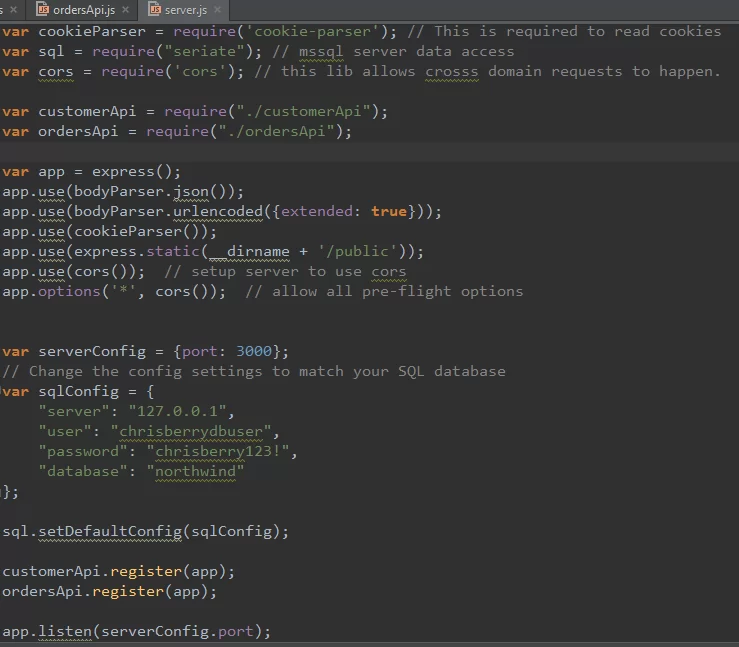Image resolution: width=739 pixels, height=647 pixels.
Task: Click the JS file icon on ordersApi.js tab
Action: (x=42, y=10)
